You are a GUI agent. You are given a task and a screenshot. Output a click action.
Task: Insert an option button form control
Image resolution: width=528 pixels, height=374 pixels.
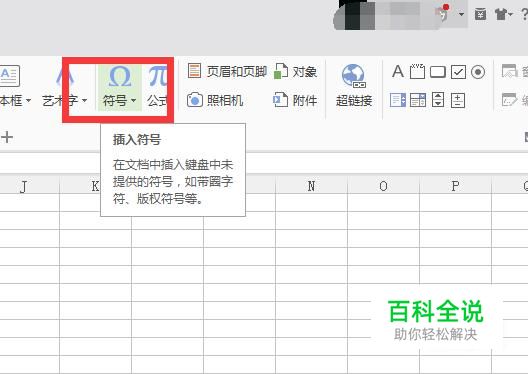[x=478, y=72]
